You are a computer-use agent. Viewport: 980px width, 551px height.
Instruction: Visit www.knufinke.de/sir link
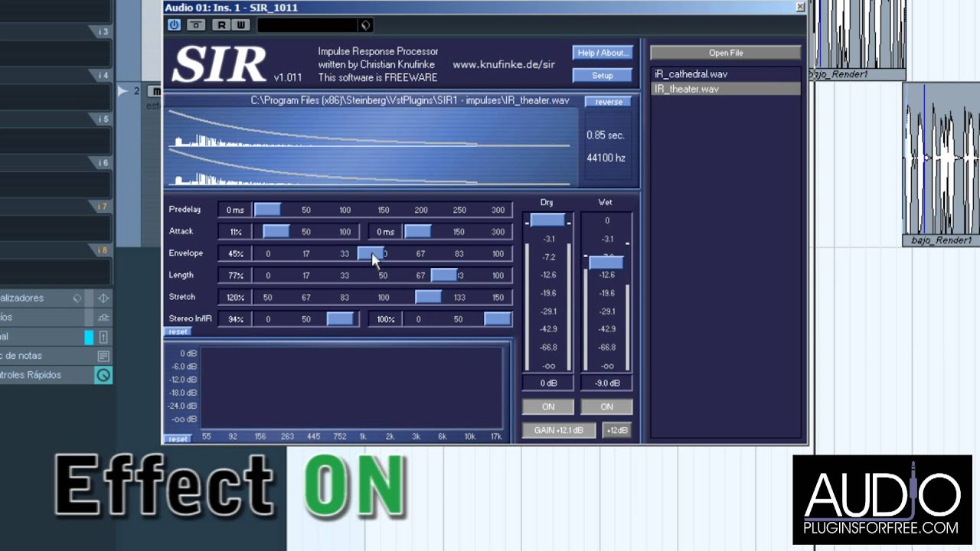(x=504, y=65)
